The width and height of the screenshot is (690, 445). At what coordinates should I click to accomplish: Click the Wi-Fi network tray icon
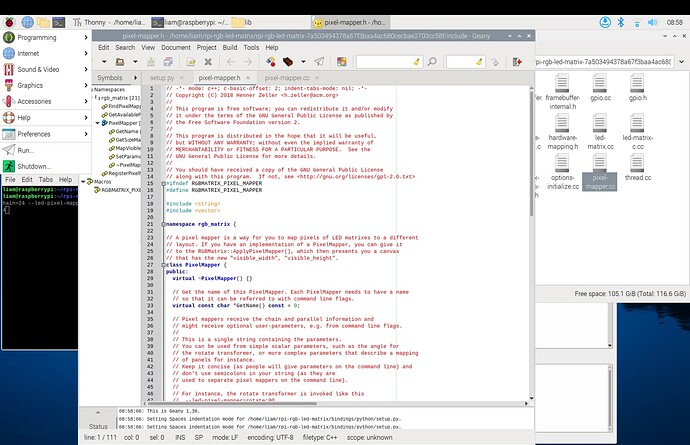pyautogui.click(x=636, y=22)
